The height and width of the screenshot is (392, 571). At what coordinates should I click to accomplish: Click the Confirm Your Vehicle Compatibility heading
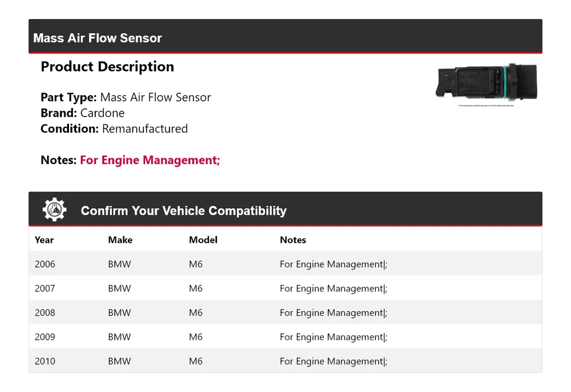(183, 211)
